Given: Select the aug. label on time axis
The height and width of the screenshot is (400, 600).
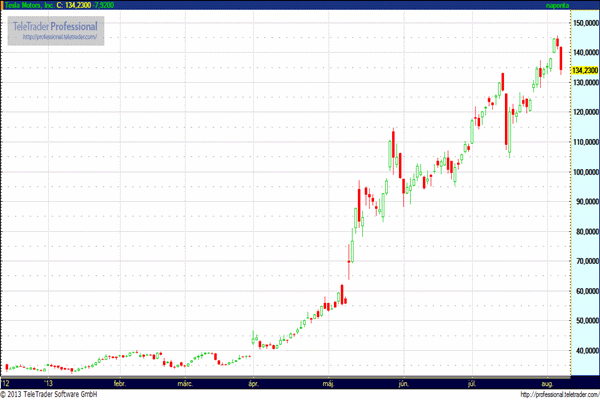Looking at the screenshot, I should tap(545, 383).
